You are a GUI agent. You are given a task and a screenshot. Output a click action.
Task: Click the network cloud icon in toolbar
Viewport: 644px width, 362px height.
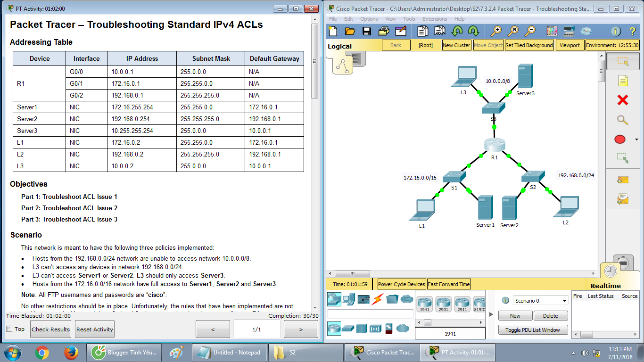(586, 31)
